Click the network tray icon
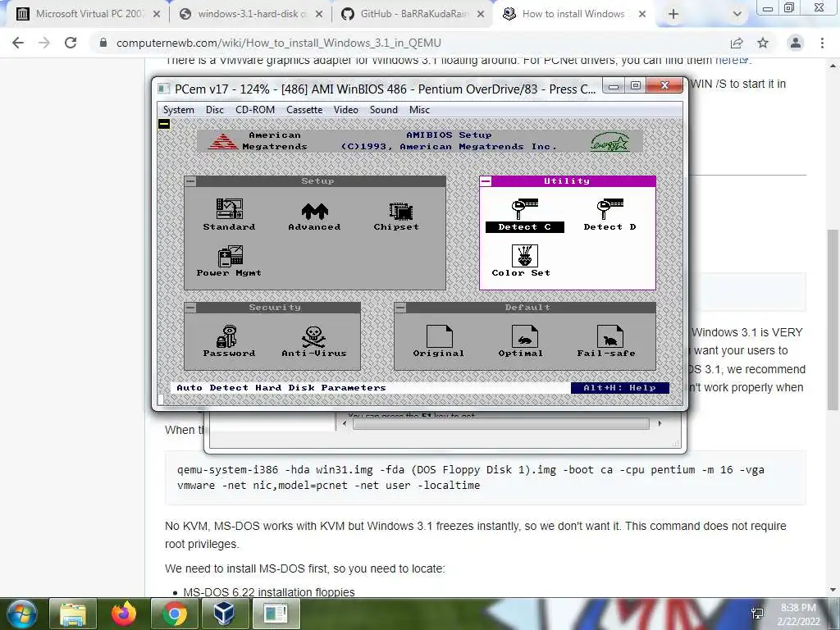This screenshot has width=840, height=630. coord(757,614)
